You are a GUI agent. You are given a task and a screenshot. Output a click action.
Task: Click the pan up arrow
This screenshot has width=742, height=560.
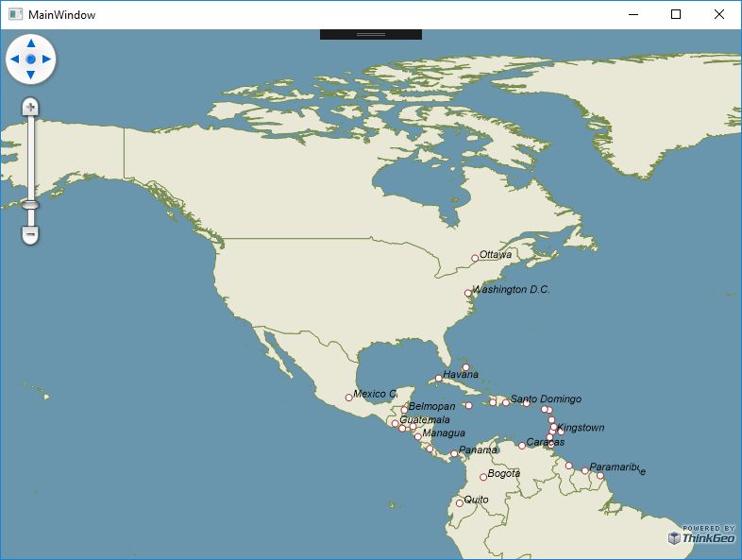30,43
